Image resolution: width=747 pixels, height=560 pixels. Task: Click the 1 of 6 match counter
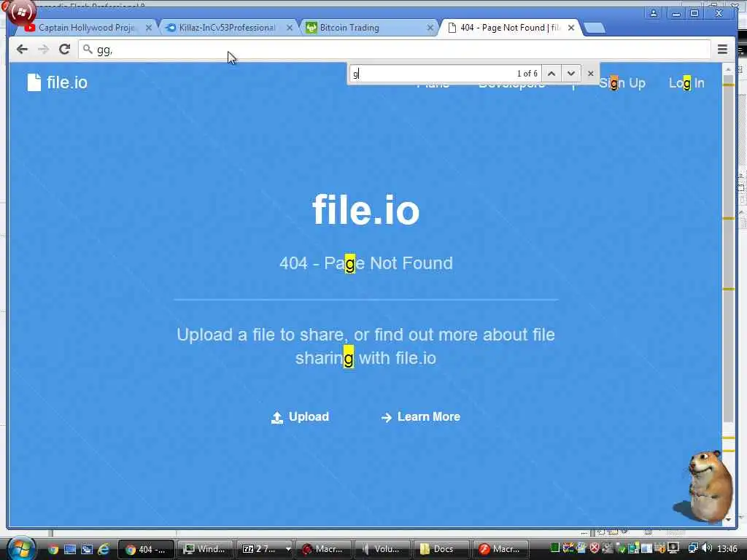pos(527,74)
